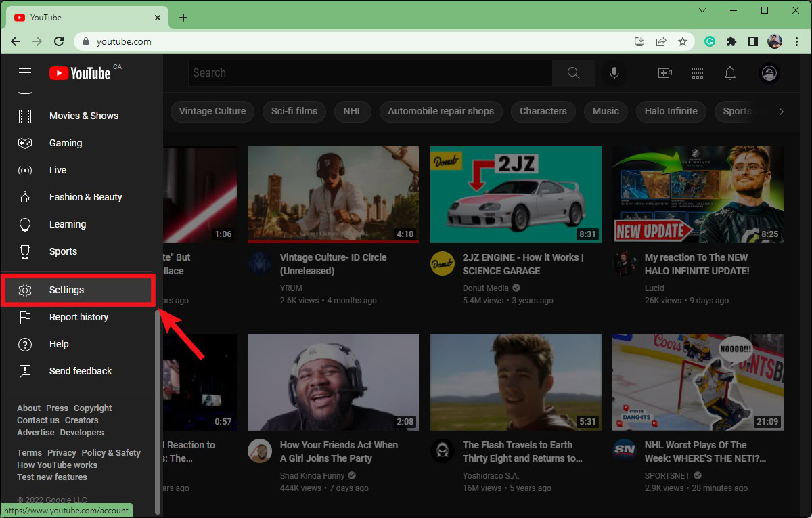
Task: Click the sidebar vertical scrollbar
Action: tap(158, 406)
